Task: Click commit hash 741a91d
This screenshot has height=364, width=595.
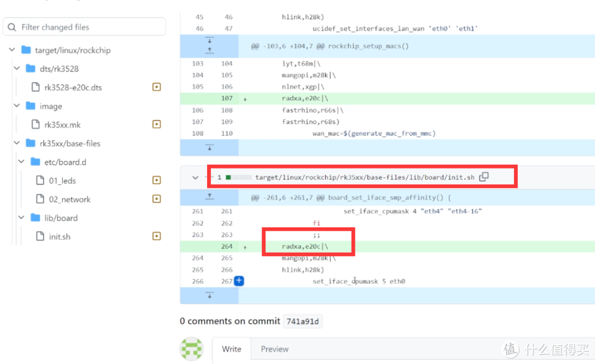Action: pyautogui.click(x=302, y=322)
